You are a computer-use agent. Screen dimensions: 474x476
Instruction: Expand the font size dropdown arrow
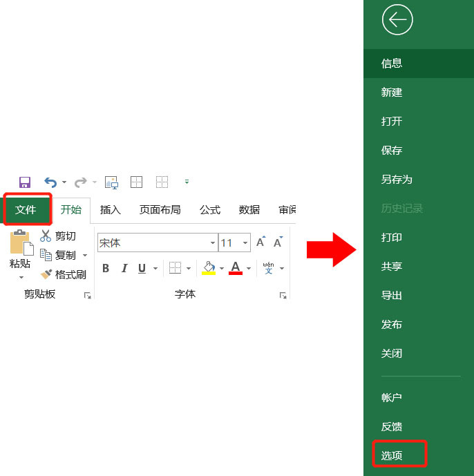[x=245, y=243]
